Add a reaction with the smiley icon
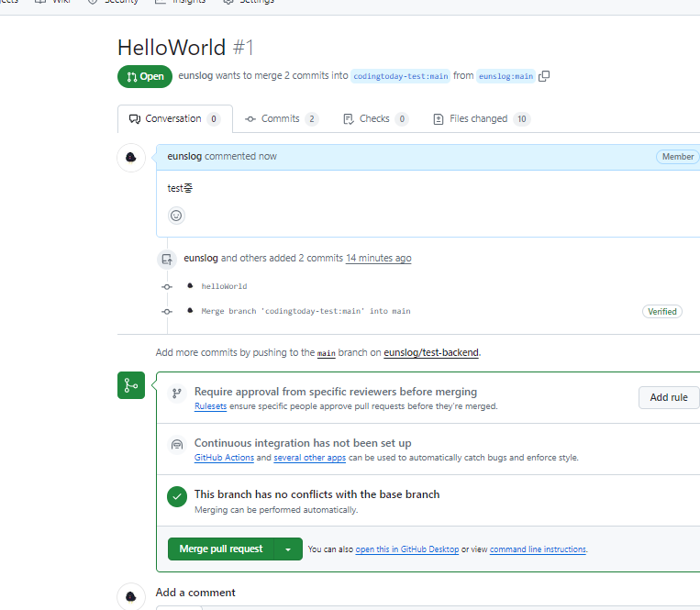This screenshot has height=610, width=700. (x=176, y=216)
